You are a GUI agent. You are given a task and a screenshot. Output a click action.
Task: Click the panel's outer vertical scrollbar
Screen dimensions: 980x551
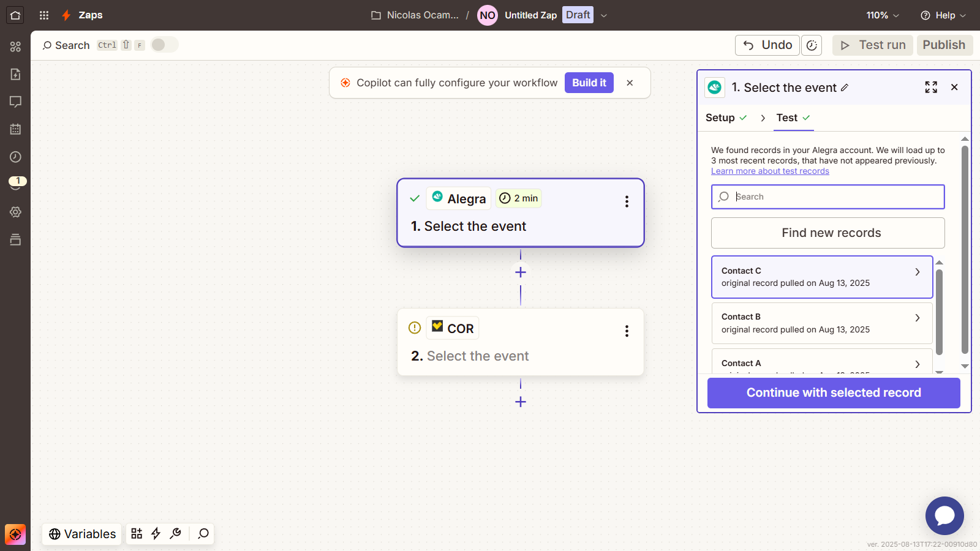tap(965, 250)
